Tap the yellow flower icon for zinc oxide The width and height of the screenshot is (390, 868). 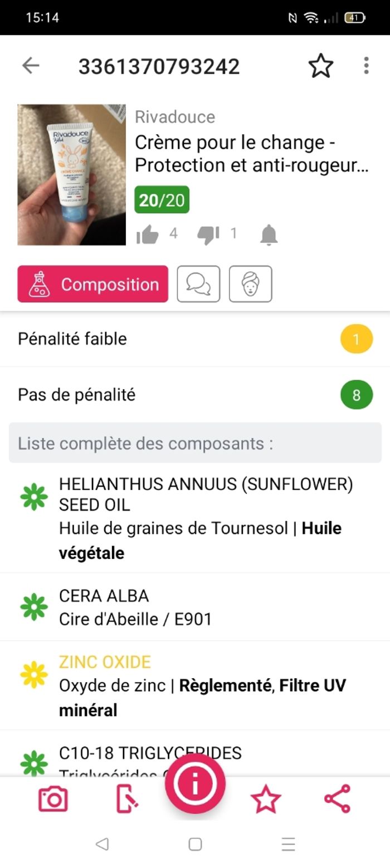click(x=34, y=675)
